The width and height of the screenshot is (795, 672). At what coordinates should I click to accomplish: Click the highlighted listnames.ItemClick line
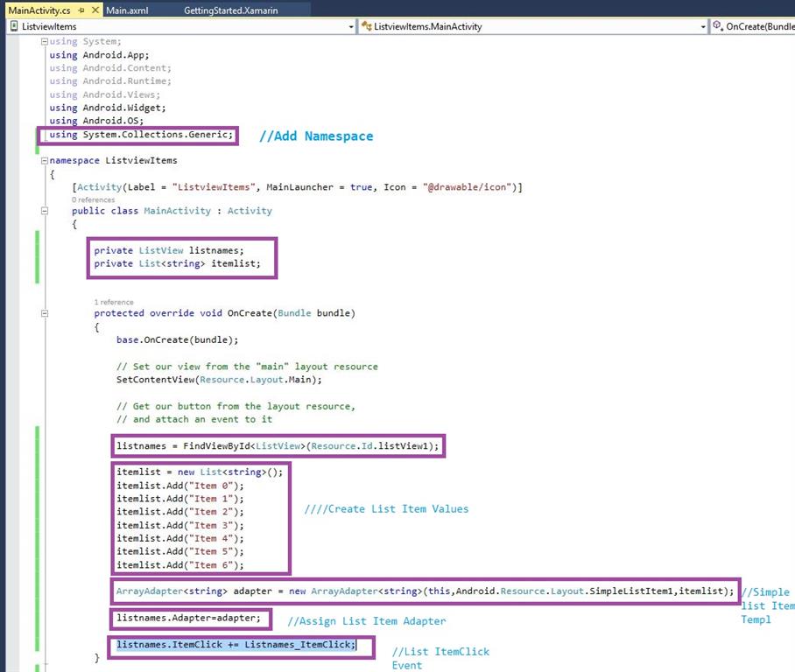pyautogui.click(x=236, y=645)
